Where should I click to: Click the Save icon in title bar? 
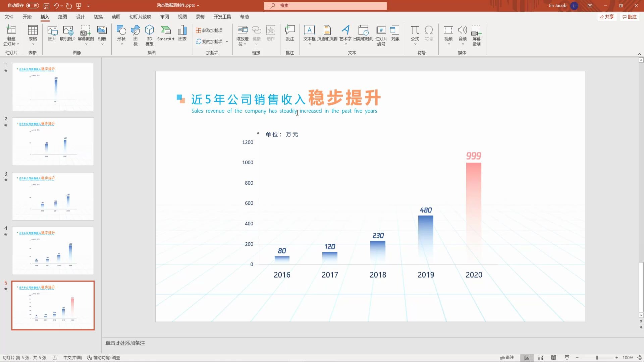(x=47, y=6)
